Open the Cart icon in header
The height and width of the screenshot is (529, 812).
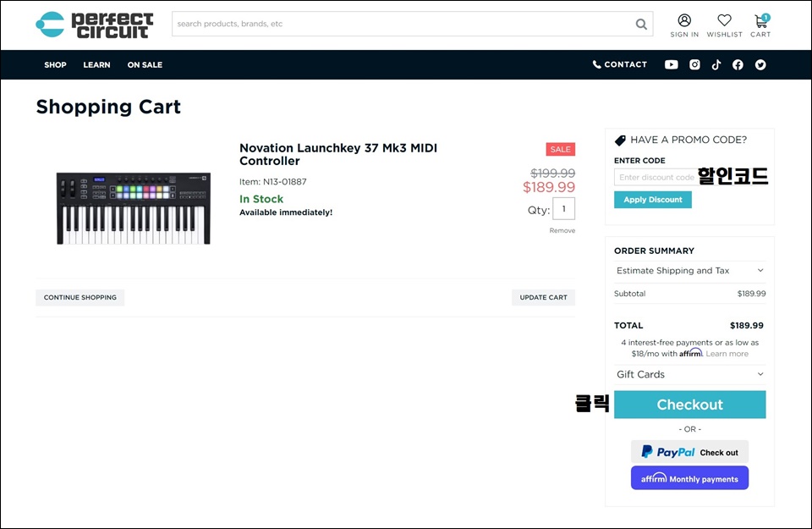760,20
